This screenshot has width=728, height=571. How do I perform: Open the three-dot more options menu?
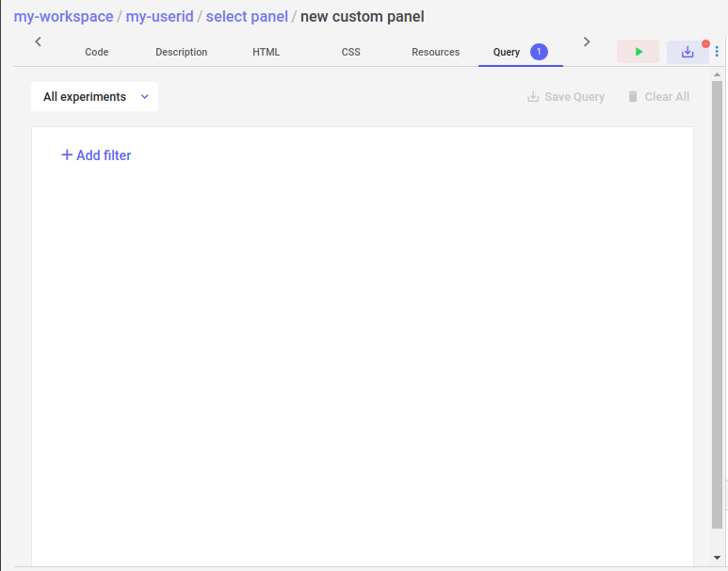point(717,52)
